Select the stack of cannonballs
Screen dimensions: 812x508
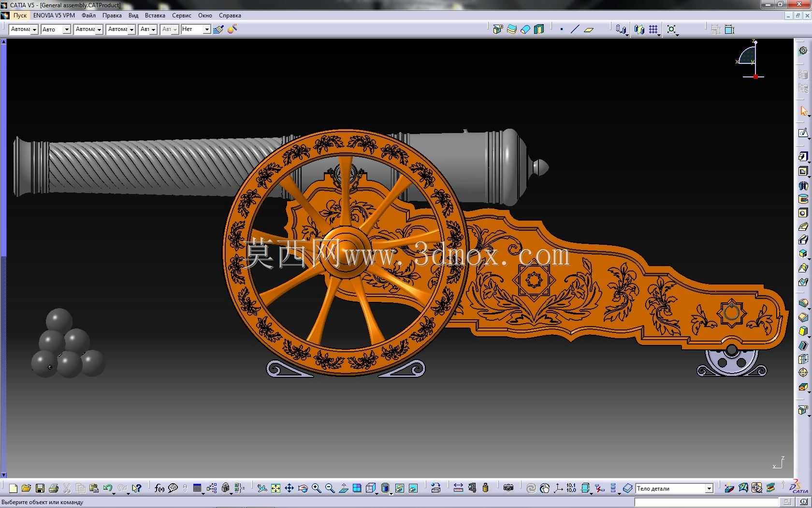coord(68,344)
